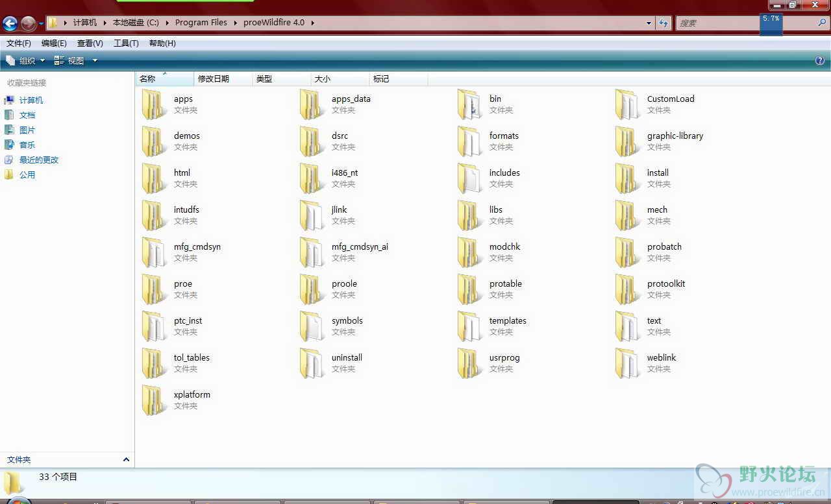Click the protable folder name
Image resolution: width=831 pixels, height=504 pixels.
[x=506, y=284]
